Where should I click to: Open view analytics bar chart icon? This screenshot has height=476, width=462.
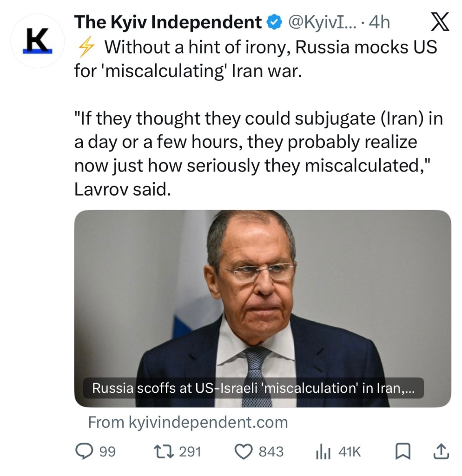[x=323, y=451]
